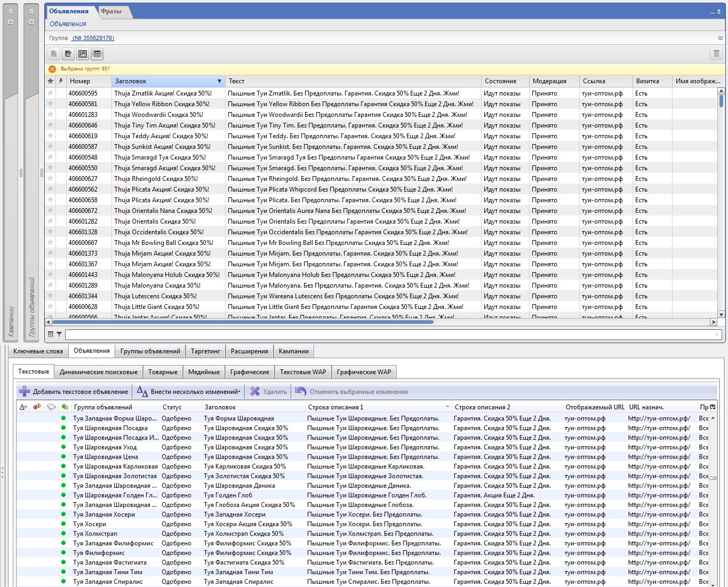This screenshot has width=728, height=587.
Task: Click Отменить выбранные изменения button
Action: pyautogui.click(x=352, y=392)
